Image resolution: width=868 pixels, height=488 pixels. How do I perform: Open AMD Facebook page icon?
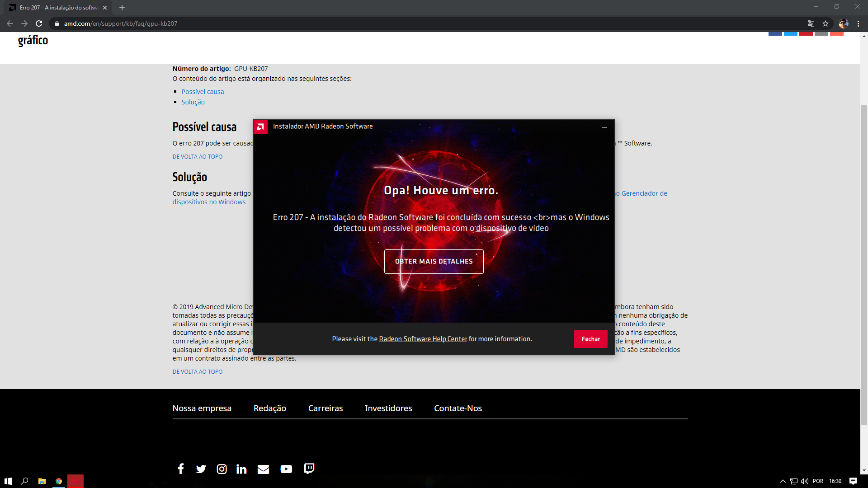click(x=181, y=469)
